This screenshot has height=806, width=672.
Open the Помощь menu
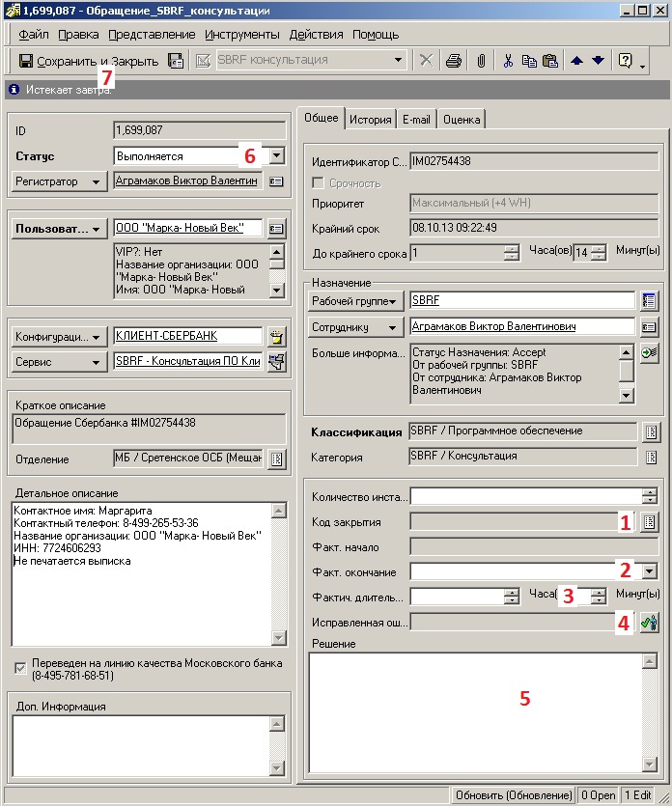tap(376, 35)
